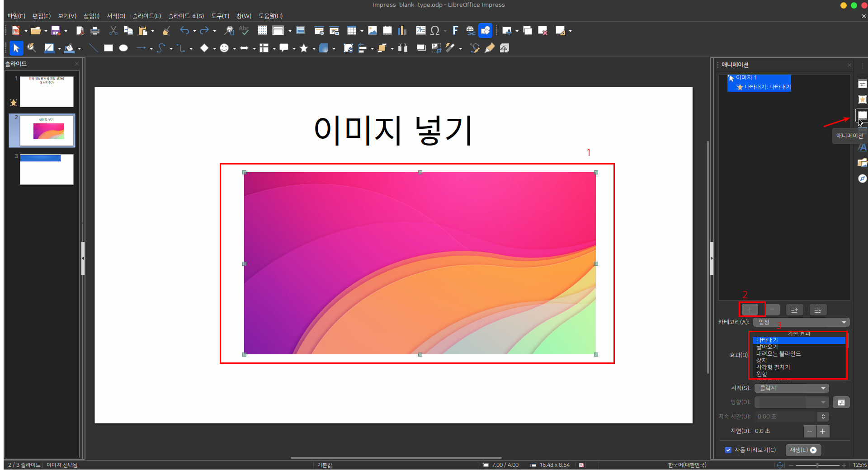Image resolution: width=868 pixels, height=470 pixels.
Task: Open the 슬라이드 쇼 menu
Action: (x=186, y=16)
